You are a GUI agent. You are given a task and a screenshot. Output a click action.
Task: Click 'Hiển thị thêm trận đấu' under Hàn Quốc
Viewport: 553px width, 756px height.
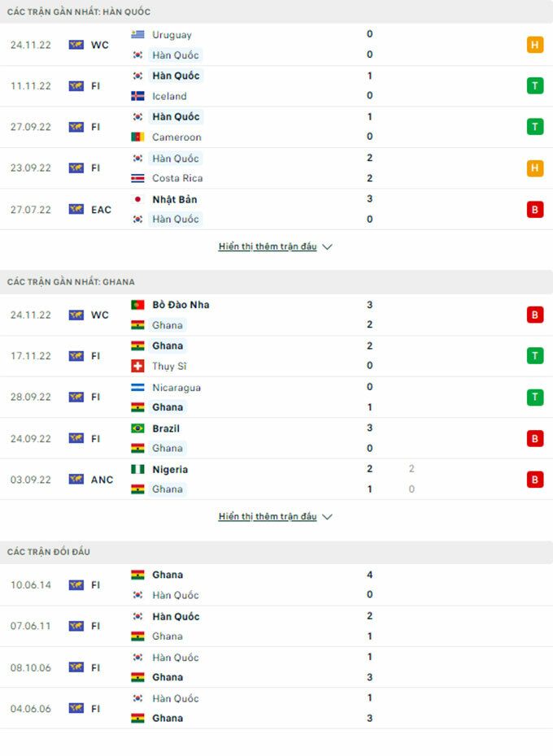[x=268, y=247]
